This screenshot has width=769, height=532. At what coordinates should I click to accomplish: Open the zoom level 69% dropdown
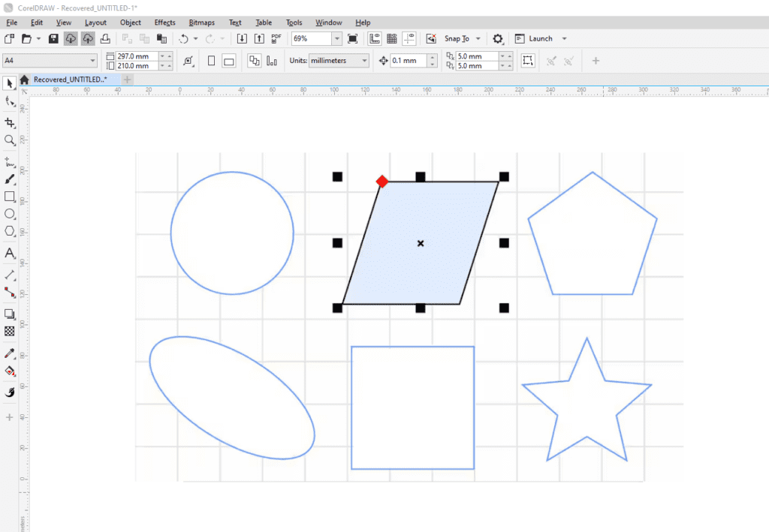pyautogui.click(x=336, y=38)
